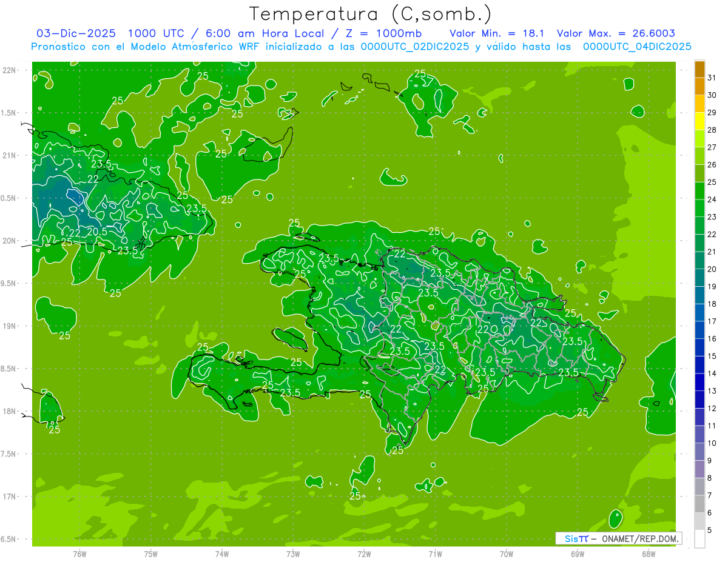
Task: Pick the brown color band above 31
Action: [x=699, y=69]
